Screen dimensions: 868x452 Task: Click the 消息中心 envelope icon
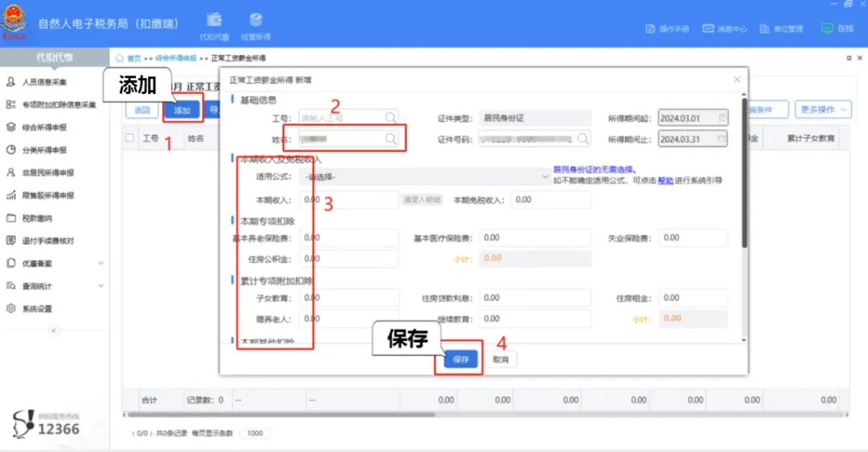click(x=708, y=29)
